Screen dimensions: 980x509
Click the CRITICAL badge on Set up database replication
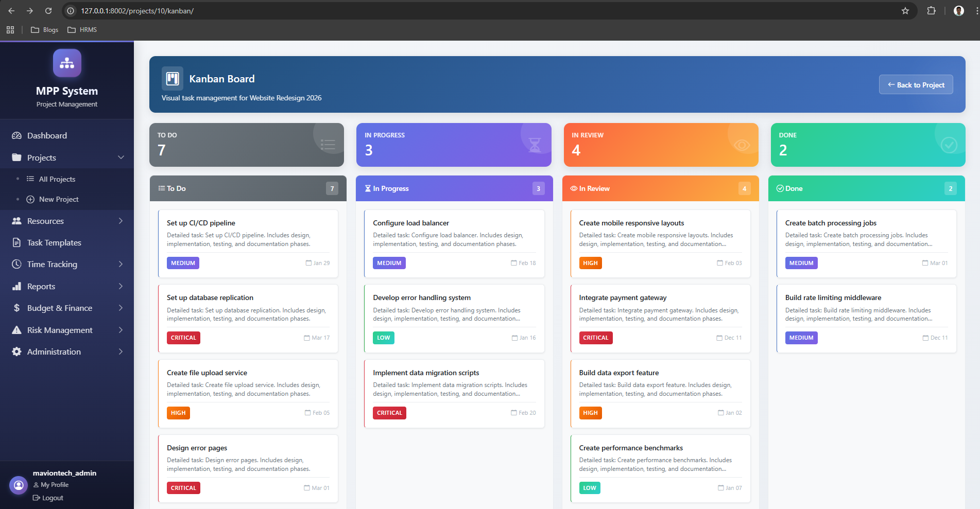pyautogui.click(x=183, y=338)
